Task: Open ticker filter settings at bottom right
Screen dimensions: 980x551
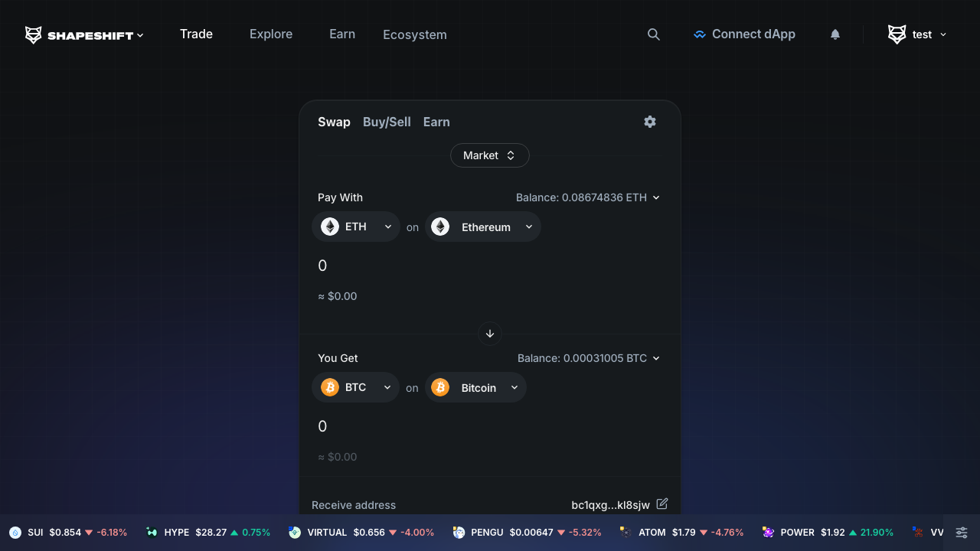Action: [962, 532]
